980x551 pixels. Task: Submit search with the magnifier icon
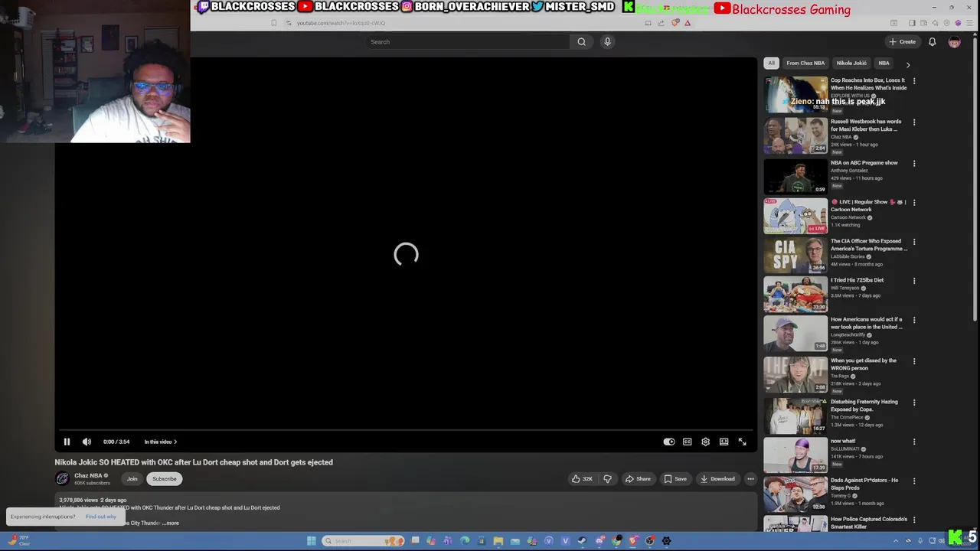coord(582,42)
